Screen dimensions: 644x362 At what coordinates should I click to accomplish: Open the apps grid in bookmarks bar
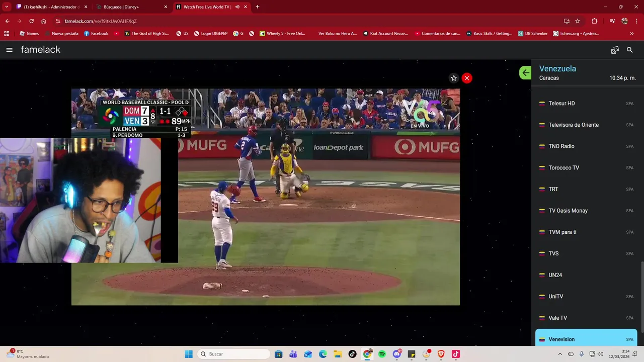pyautogui.click(x=7, y=34)
